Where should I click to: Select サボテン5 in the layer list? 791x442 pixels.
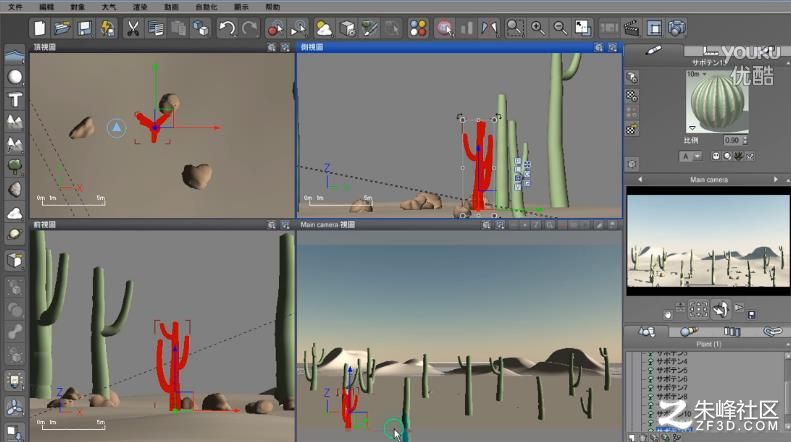pos(671,370)
